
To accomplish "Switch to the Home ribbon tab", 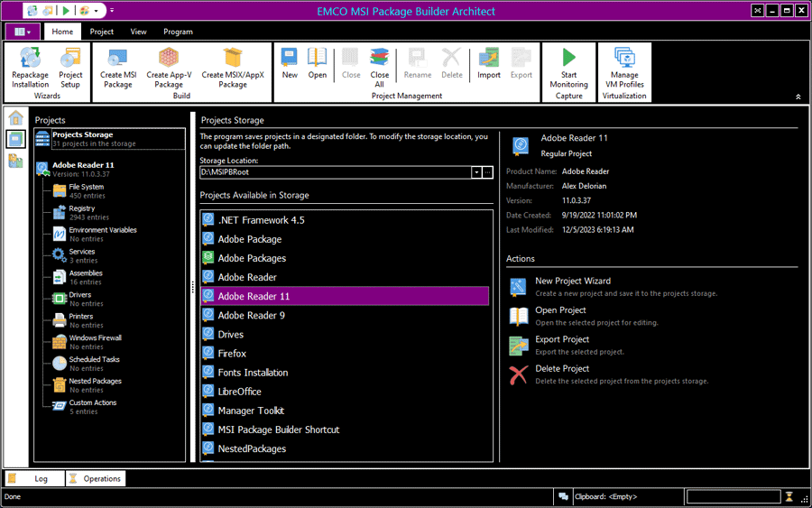I will 62,32.
